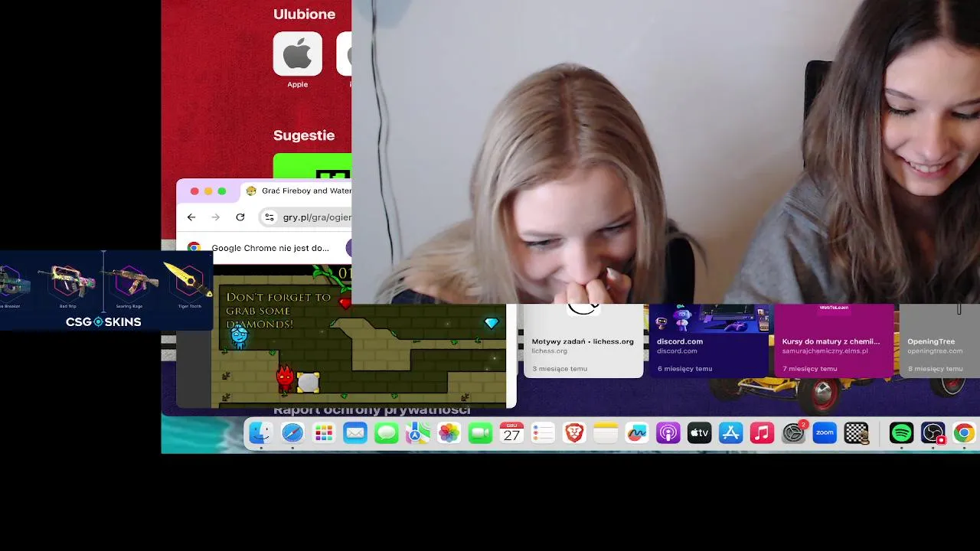Open the OpeningTree card

(x=940, y=341)
